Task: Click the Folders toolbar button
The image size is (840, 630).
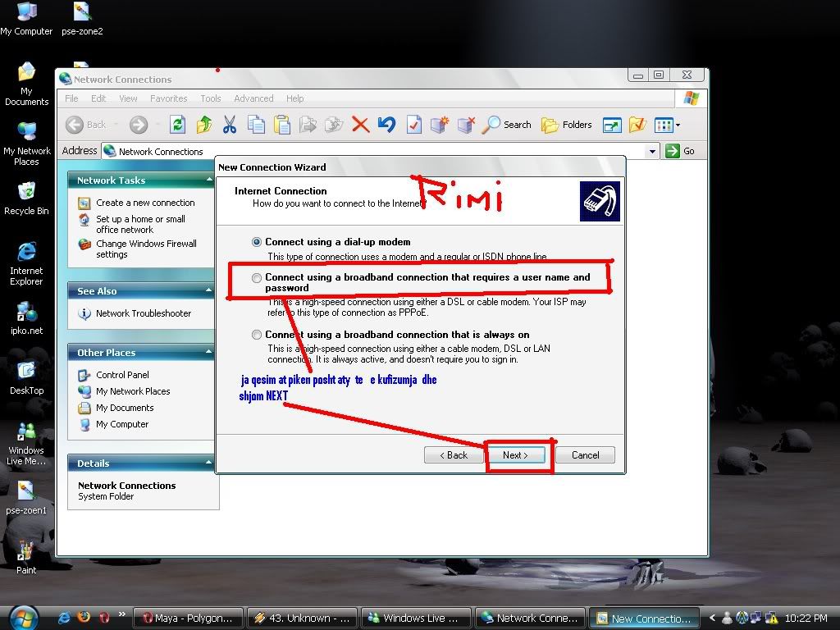Action: 566,125
